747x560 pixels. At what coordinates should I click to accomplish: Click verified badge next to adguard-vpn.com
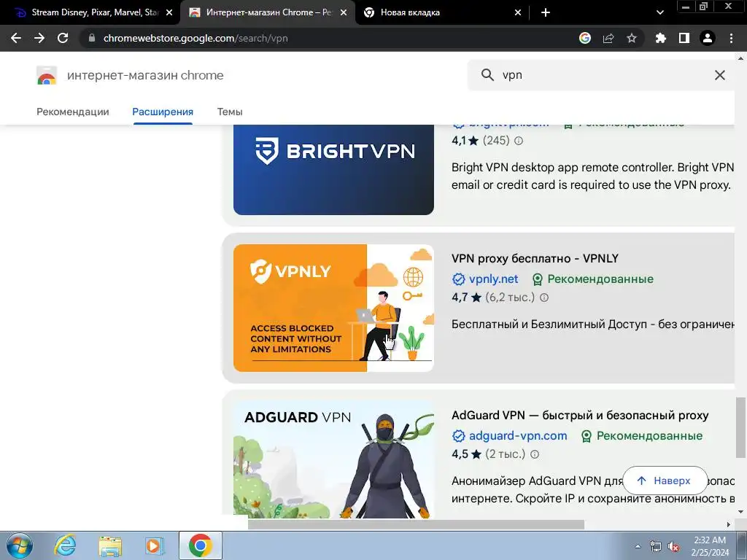click(458, 436)
